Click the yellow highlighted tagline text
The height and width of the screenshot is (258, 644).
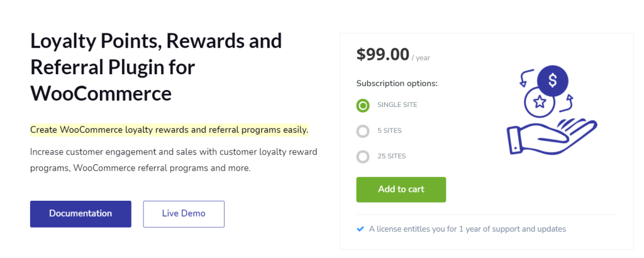[x=169, y=130]
